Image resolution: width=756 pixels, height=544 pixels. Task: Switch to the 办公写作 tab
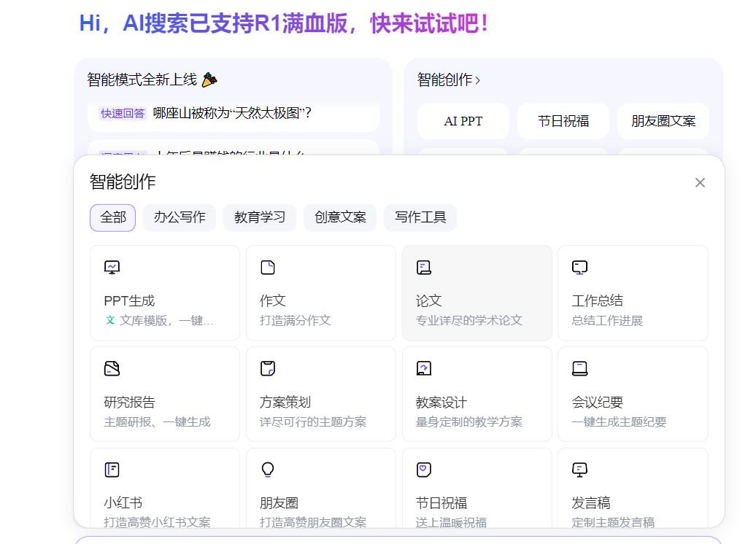click(180, 217)
